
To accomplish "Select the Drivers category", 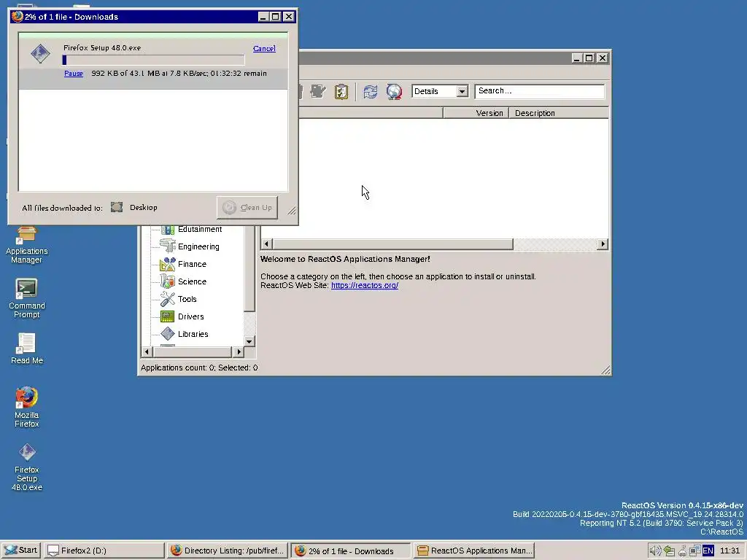I will click(x=190, y=316).
